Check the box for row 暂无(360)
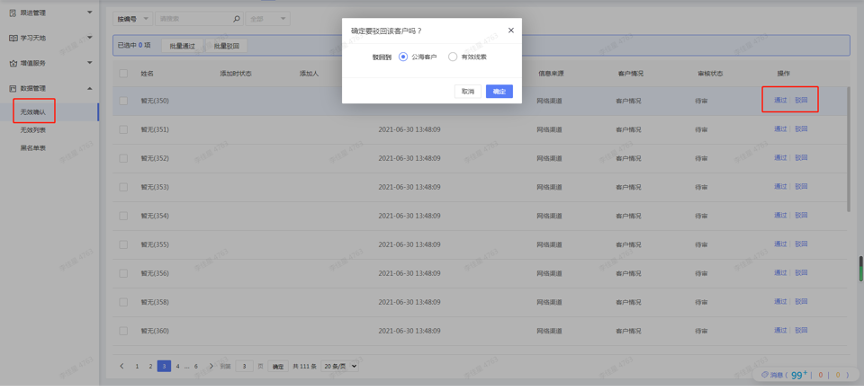The image size is (864, 387). click(123, 331)
